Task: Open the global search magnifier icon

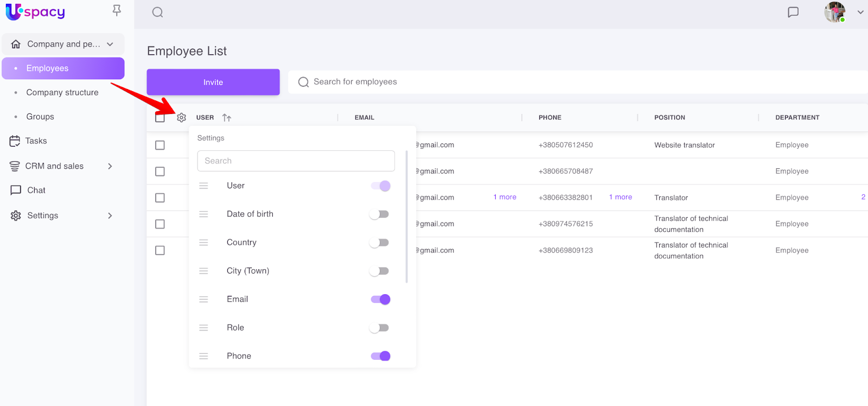Action: point(157,12)
